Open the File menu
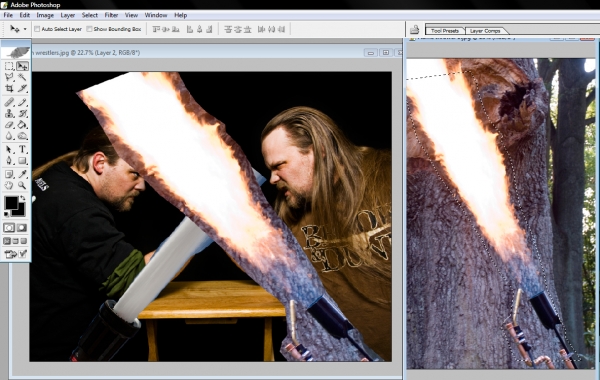The width and height of the screenshot is (600, 380). (8, 15)
